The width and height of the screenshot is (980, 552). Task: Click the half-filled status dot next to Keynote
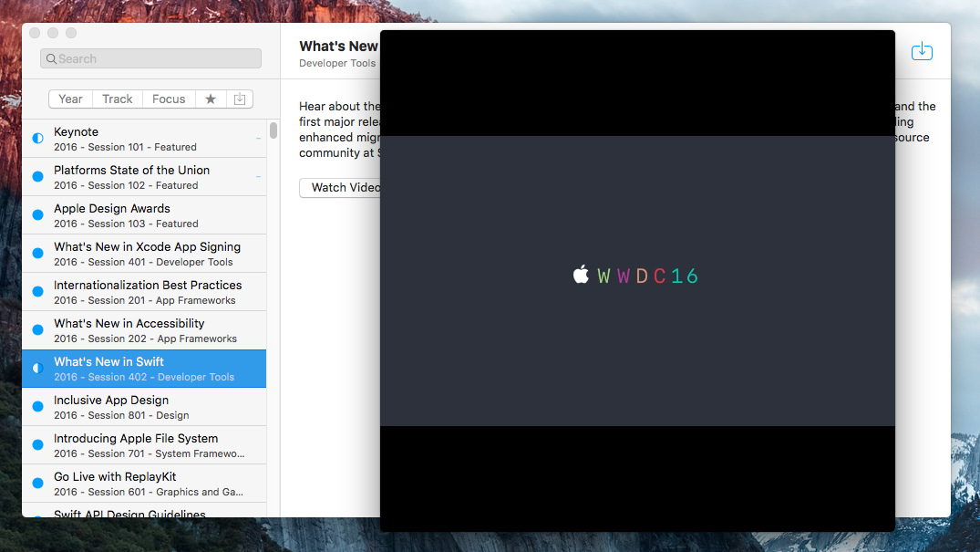(37, 139)
